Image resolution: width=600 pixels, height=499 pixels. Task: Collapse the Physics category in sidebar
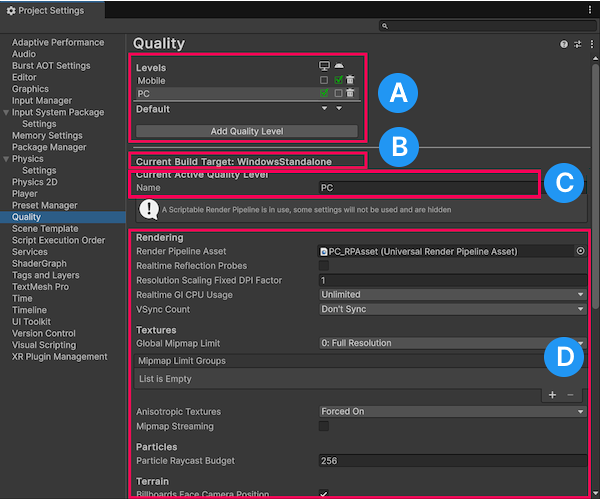click(x=7, y=159)
